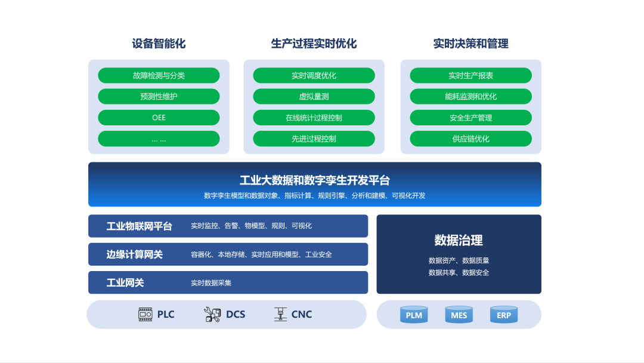This screenshot has height=363, width=644.
Task: Click the 预测性维护 green pill
Action: 159,97
